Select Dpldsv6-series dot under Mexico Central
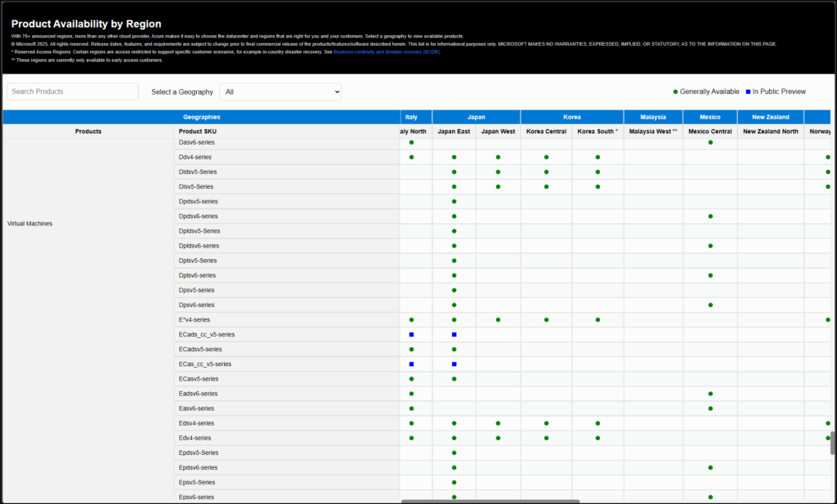Viewport: 837px width, 504px height. tap(710, 246)
